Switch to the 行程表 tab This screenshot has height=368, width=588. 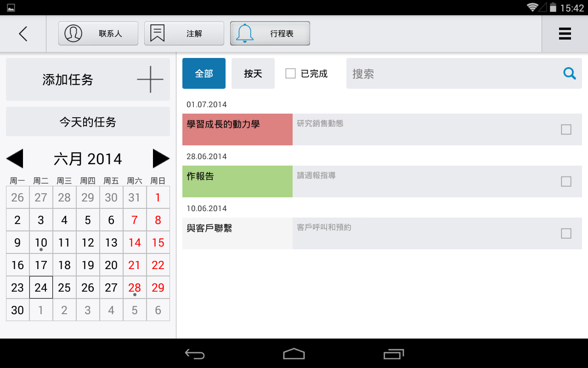click(x=270, y=34)
